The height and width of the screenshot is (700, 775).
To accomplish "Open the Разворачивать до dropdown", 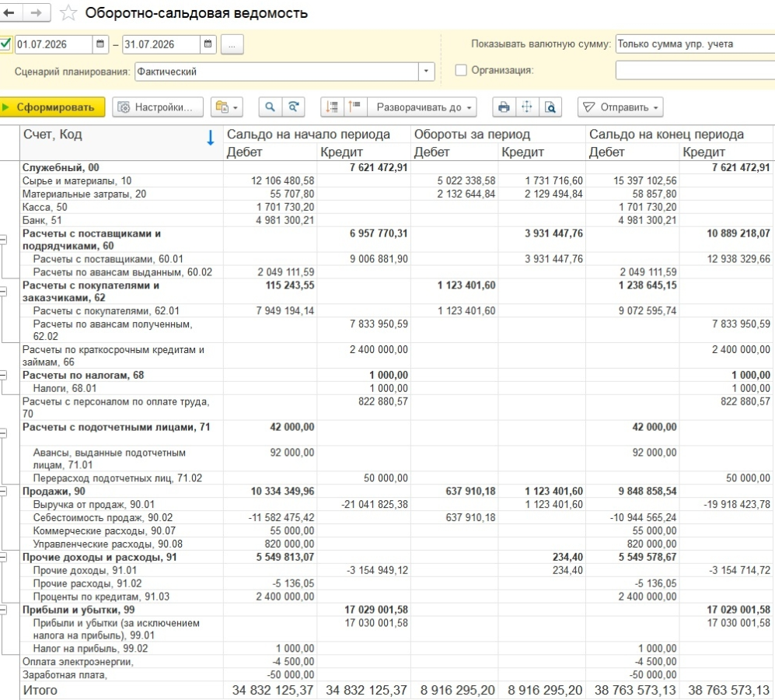I will (x=423, y=107).
